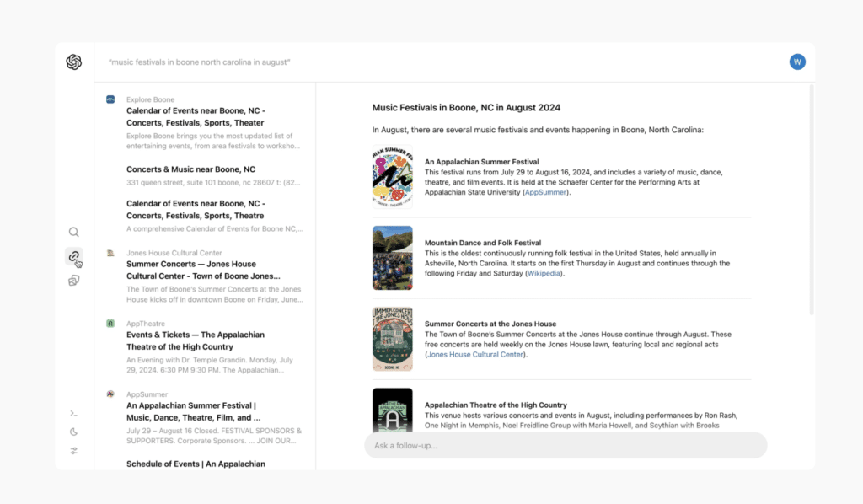Open the Jones House Cultural Center citation link

pos(475,355)
